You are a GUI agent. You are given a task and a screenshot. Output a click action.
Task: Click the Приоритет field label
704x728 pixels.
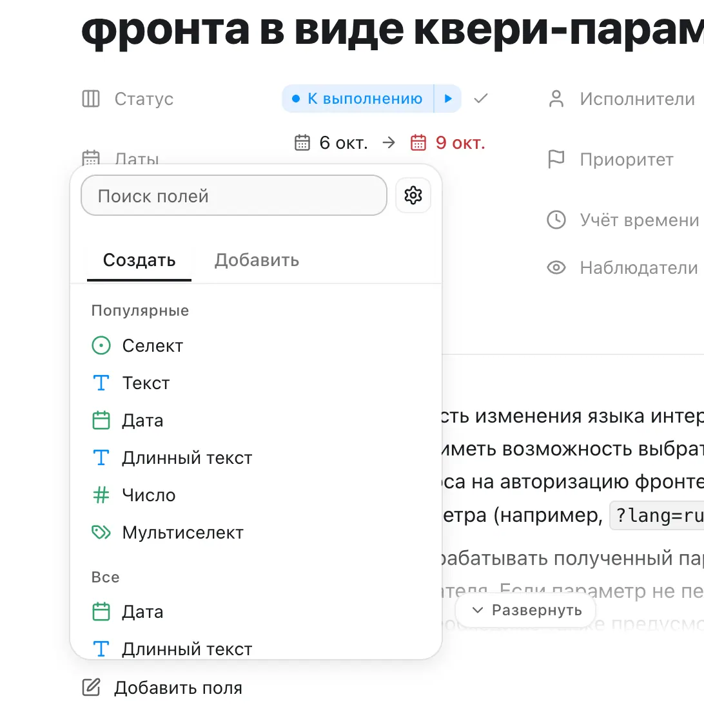(x=627, y=160)
